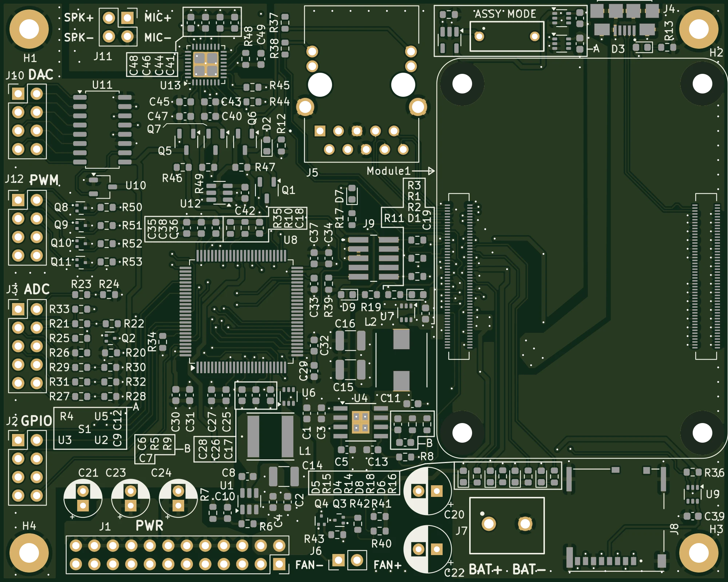The image size is (728, 582).
Task: Click the H3 mounting hole pad
Action: (699, 553)
